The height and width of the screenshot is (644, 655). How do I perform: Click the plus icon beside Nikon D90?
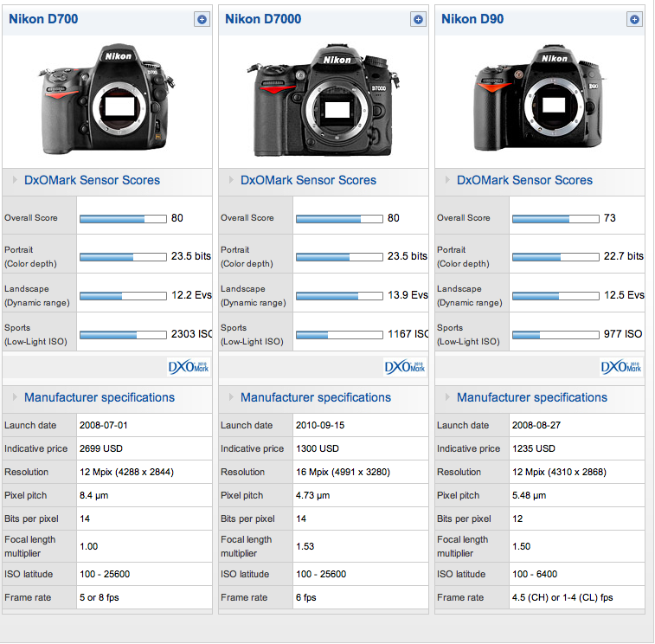[634, 19]
